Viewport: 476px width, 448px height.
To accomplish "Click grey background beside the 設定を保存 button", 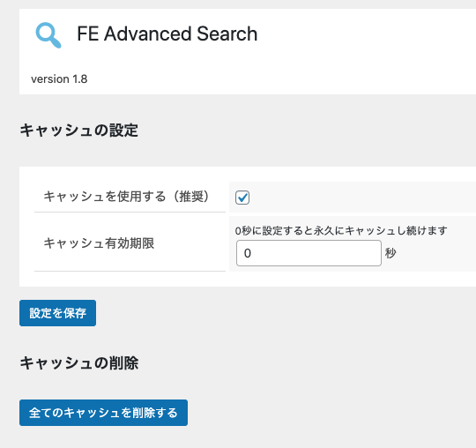I will (x=273, y=313).
